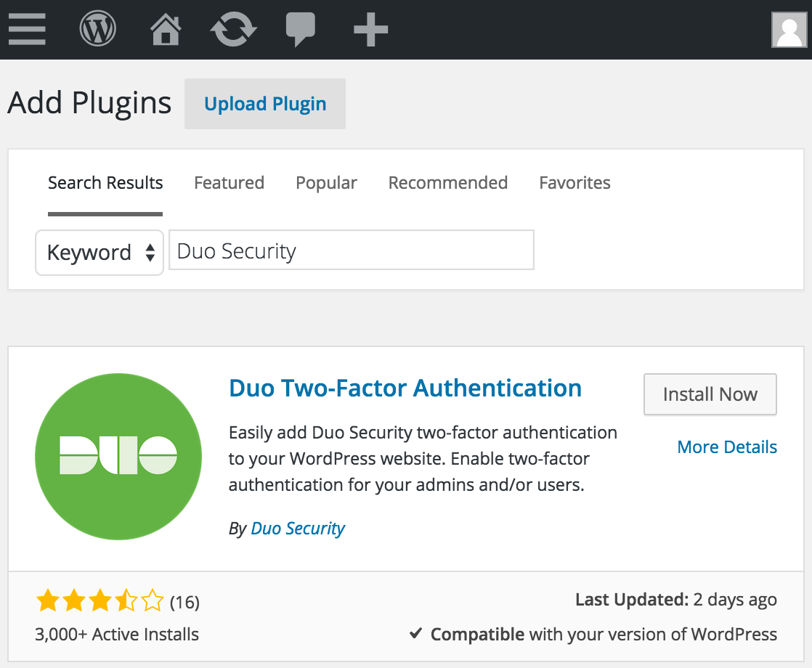Switch to the Popular tab
The width and height of the screenshot is (812, 668).
point(326,183)
